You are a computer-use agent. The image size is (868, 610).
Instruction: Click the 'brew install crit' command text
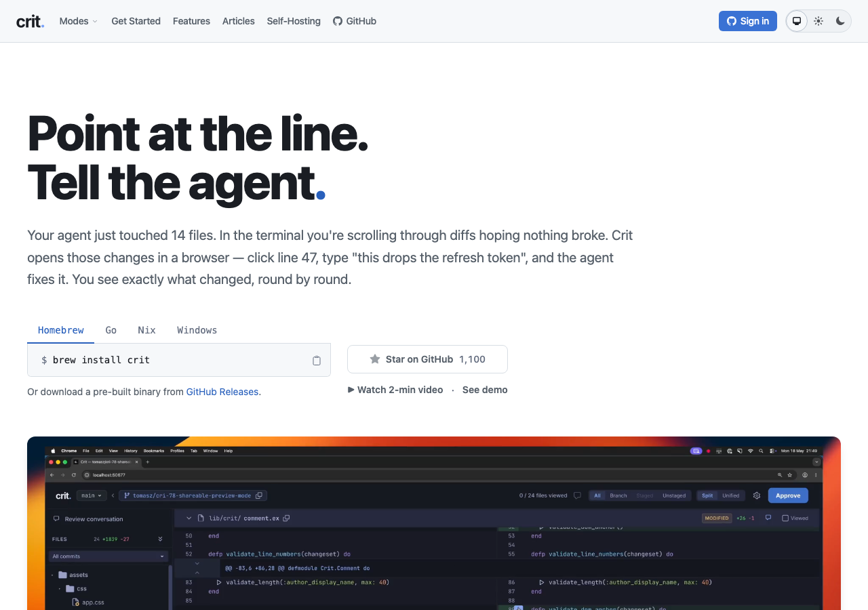101,360
